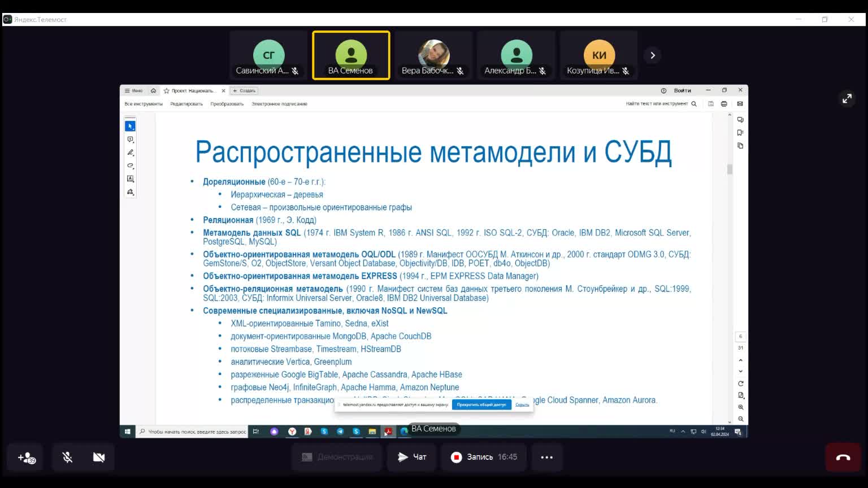Select the highlighter pen tool
The height and width of the screenshot is (488, 868).
tap(130, 152)
